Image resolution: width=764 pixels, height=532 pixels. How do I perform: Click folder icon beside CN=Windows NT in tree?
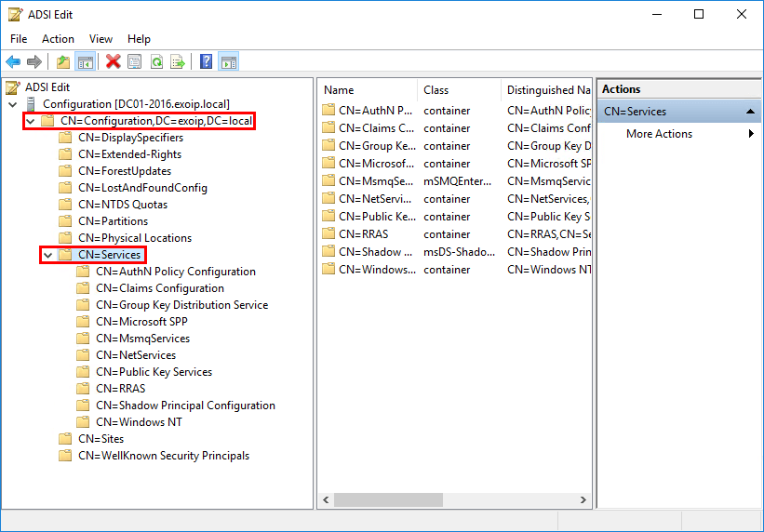pyautogui.click(x=84, y=422)
